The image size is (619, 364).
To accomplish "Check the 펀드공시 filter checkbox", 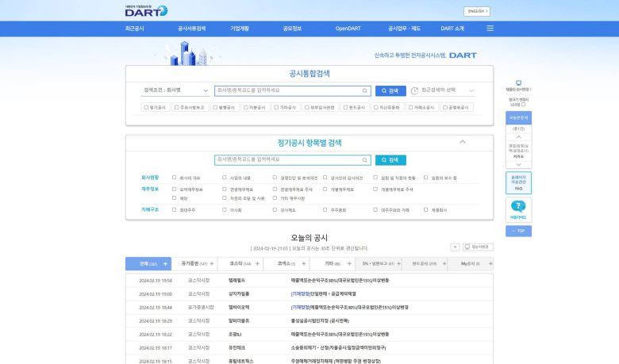I will [x=345, y=107].
